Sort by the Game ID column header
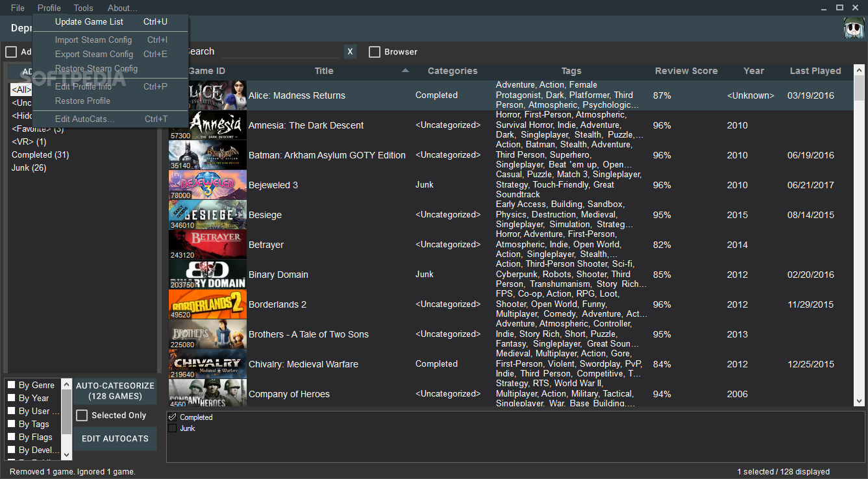This screenshot has width=868, height=479. [206, 71]
